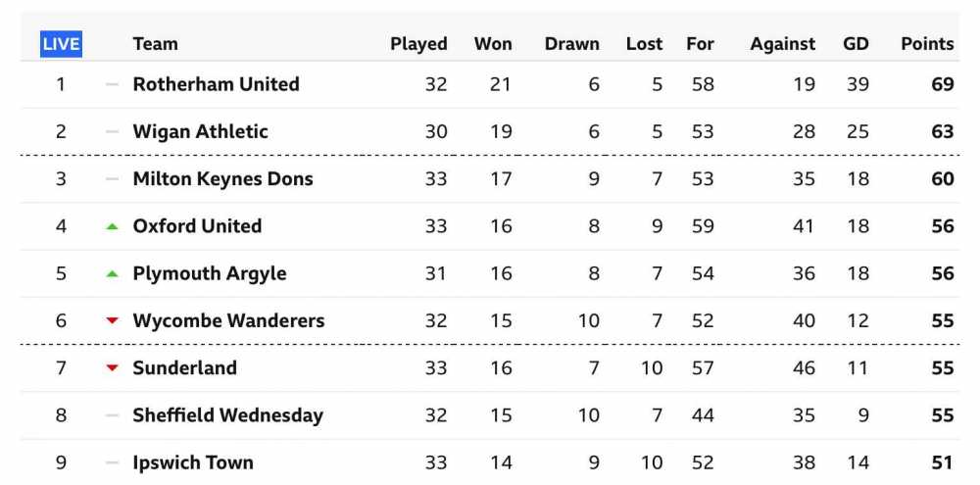Open the Rotherham United team link
Viewport: 980px width, 485px height.
pyautogui.click(x=217, y=84)
